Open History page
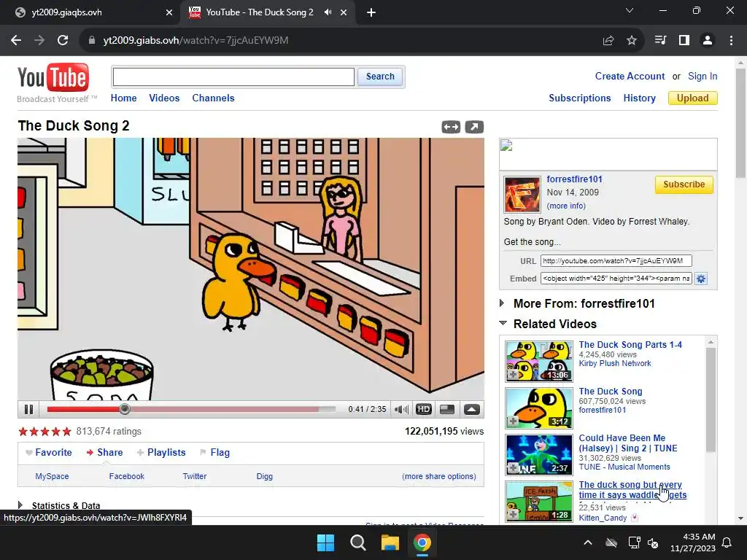Viewport: 747px width, 560px height. pyautogui.click(x=639, y=98)
